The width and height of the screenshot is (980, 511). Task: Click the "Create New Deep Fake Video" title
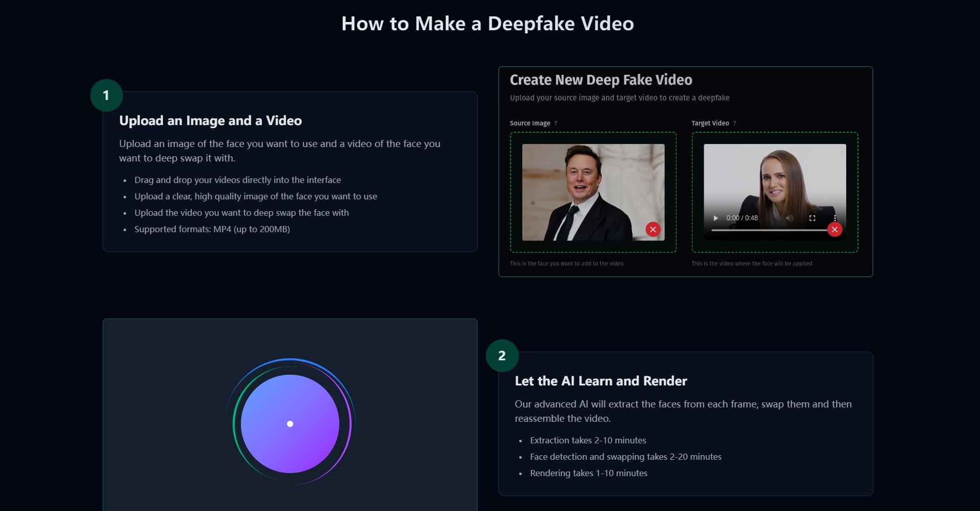601,80
